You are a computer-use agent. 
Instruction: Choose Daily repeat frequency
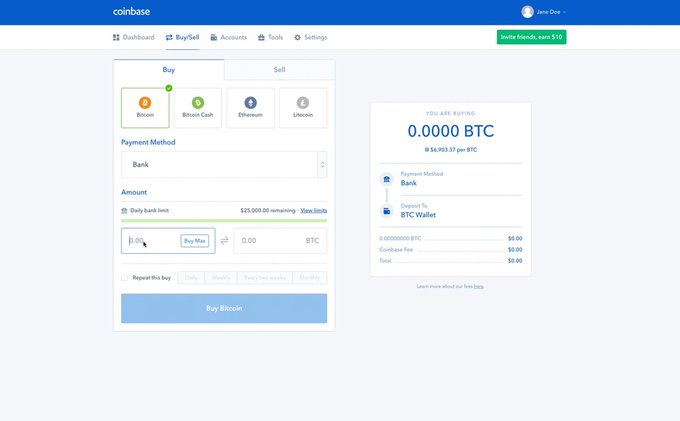point(191,277)
